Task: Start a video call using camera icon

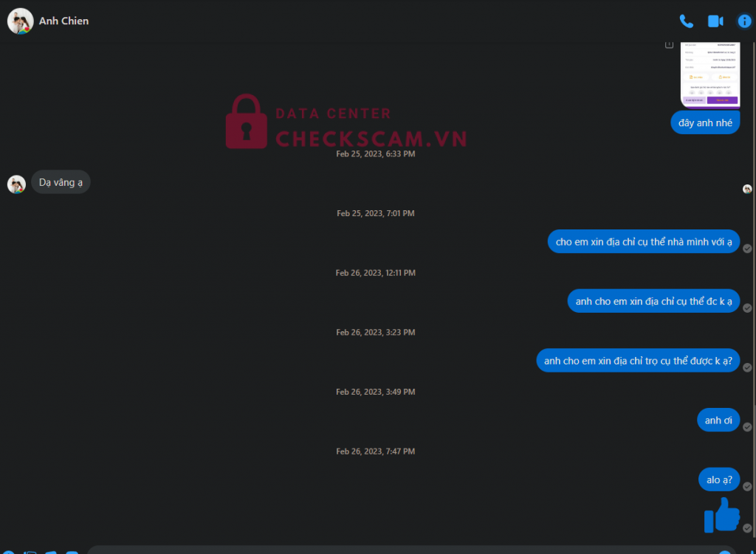Action: (x=715, y=21)
